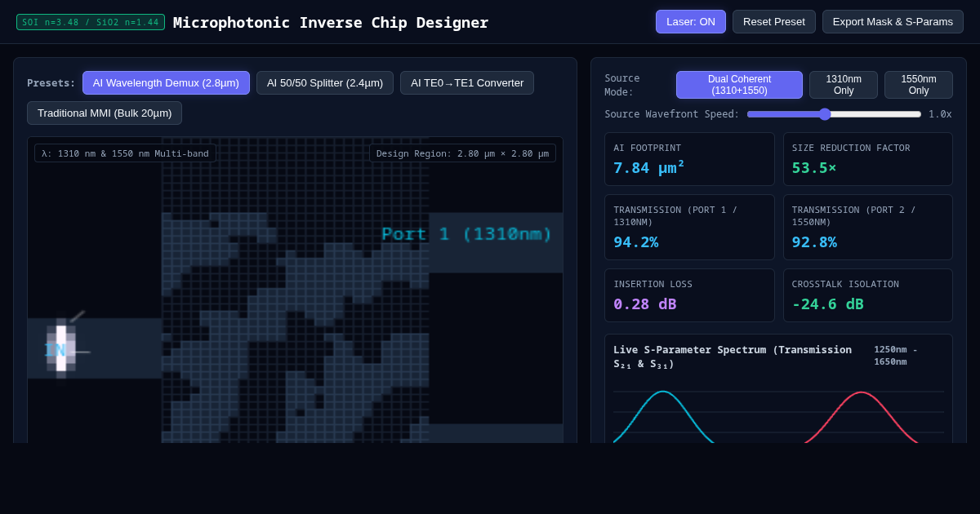Set source mode to 1550nm Only

tap(919, 85)
